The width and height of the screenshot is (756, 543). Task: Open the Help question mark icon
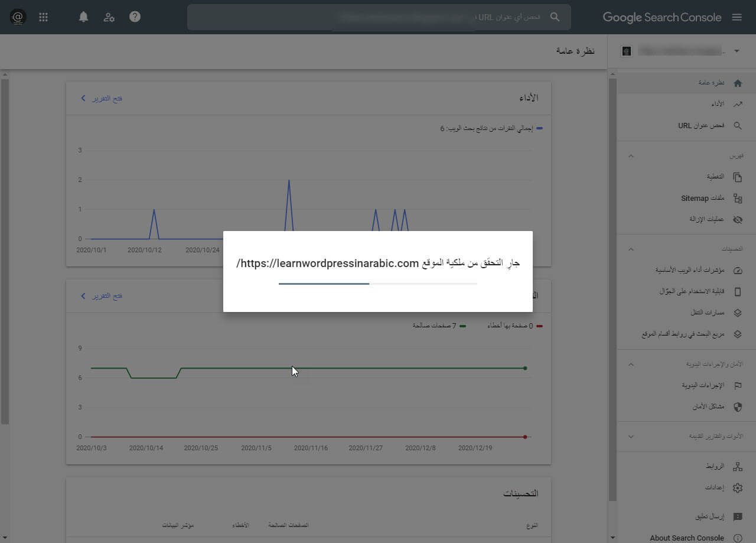tap(135, 17)
